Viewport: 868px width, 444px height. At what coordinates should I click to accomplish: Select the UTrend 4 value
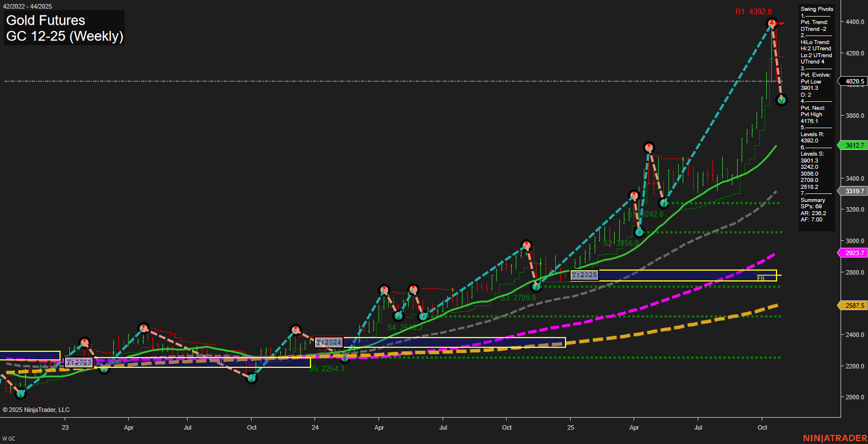click(813, 62)
